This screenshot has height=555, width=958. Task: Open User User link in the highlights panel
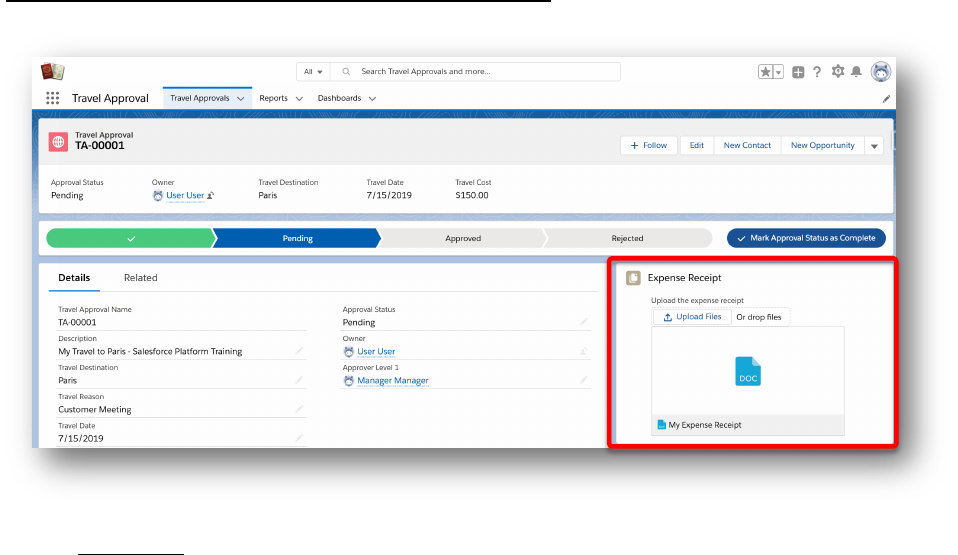(185, 196)
